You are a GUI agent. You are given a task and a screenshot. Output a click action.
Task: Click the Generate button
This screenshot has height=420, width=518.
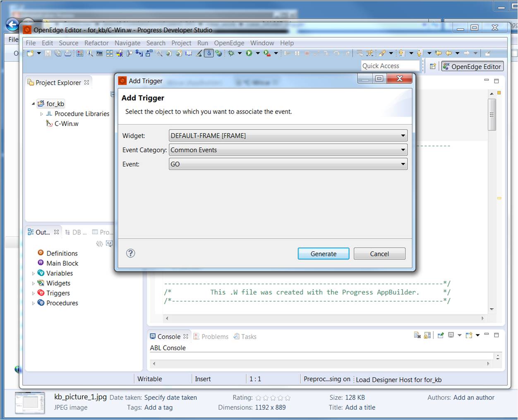pyautogui.click(x=323, y=254)
